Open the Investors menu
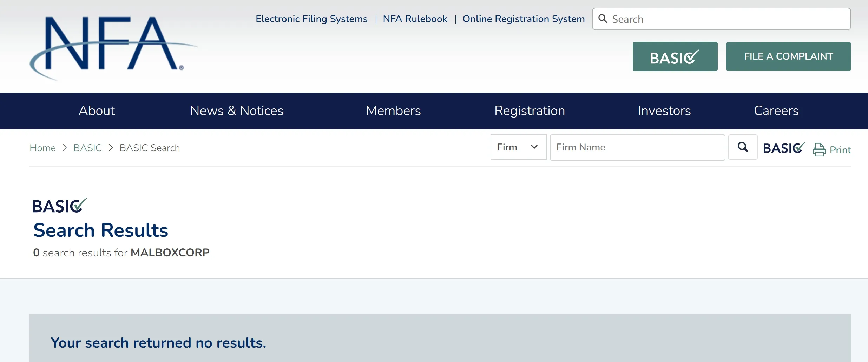Image resolution: width=868 pixels, height=362 pixels. (664, 111)
